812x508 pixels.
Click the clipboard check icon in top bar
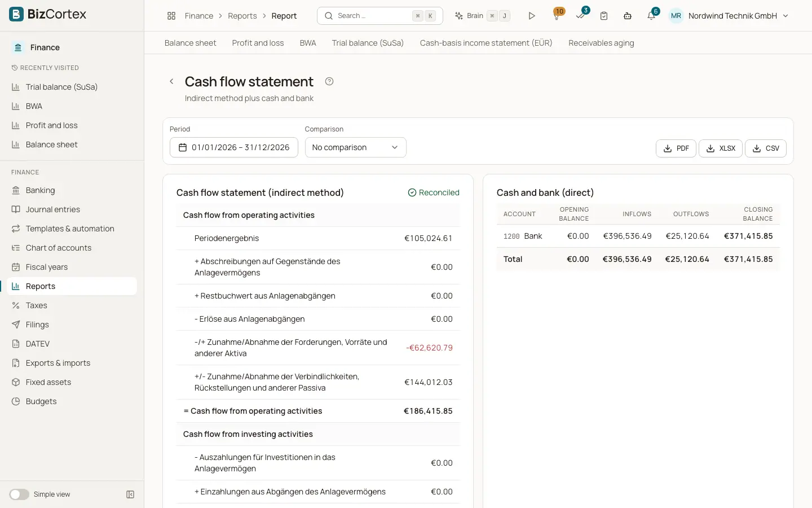[604, 16]
